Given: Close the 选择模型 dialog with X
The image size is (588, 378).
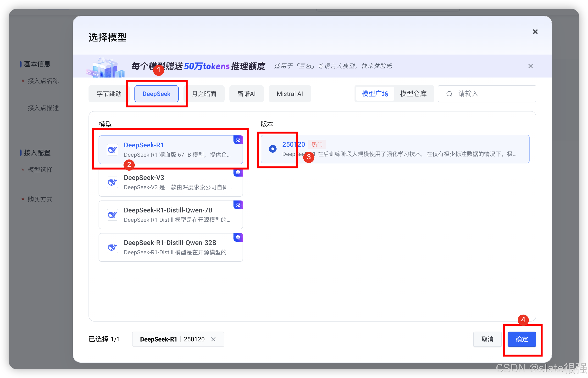Looking at the screenshot, I should coord(535,32).
